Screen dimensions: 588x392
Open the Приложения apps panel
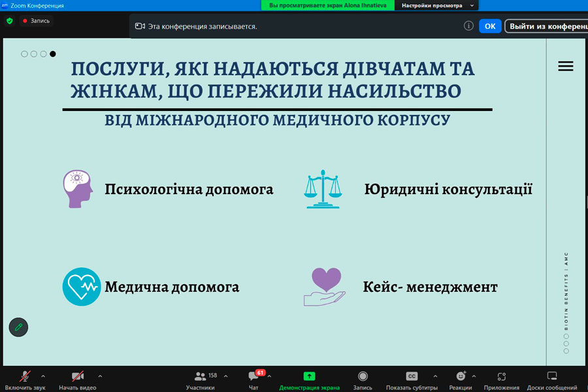(501, 380)
